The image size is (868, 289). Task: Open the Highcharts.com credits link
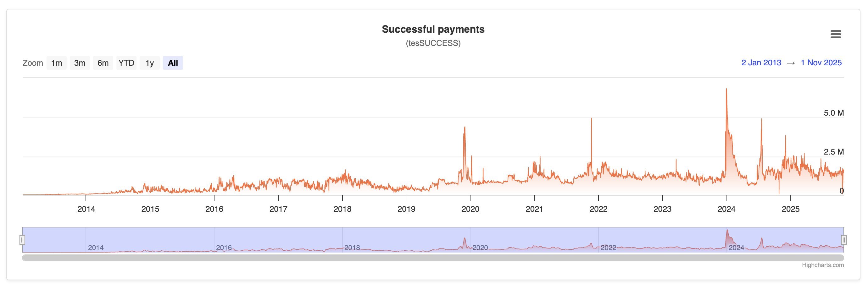tap(823, 265)
